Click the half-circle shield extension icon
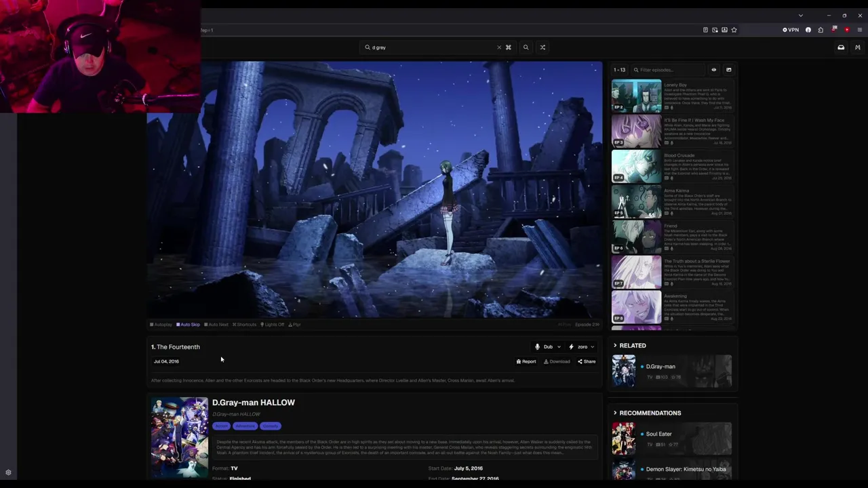Viewport: 868px width, 488px height. (808, 30)
